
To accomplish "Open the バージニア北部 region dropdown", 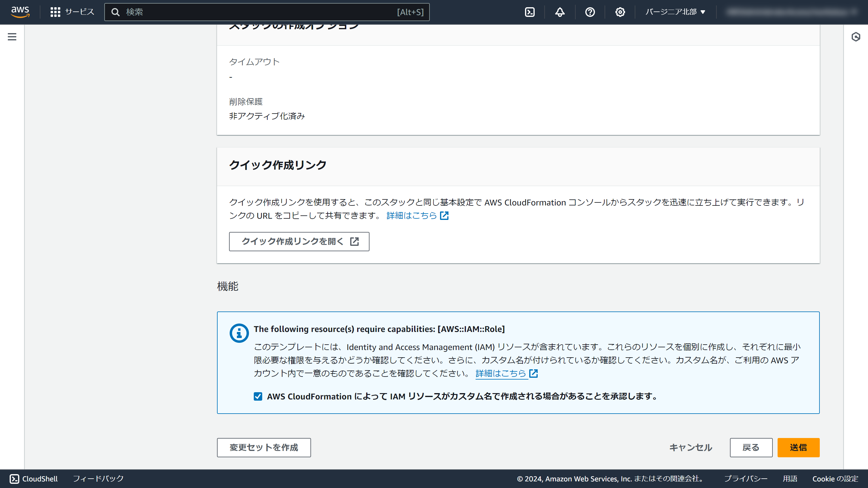I will tap(675, 12).
